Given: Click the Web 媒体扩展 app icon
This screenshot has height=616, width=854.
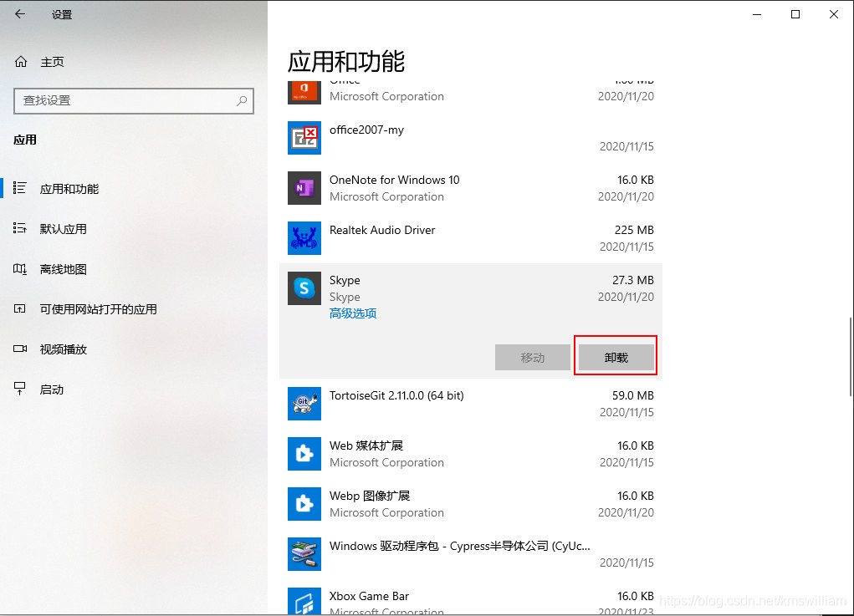Looking at the screenshot, I should pos(304,453).
